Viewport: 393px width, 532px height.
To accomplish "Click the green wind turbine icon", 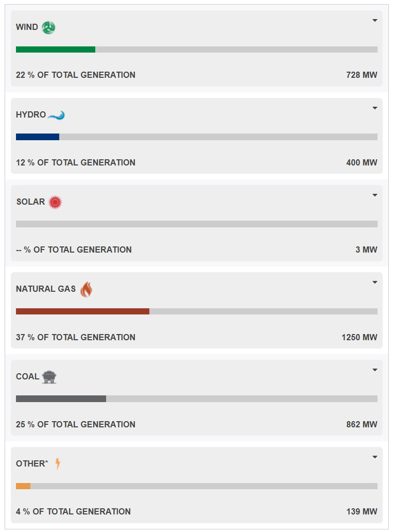I will click(x=48, y=27).
